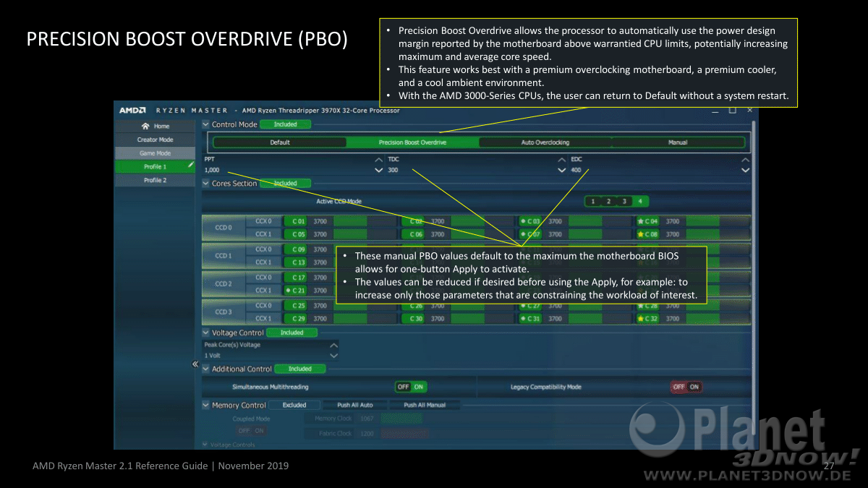
Task: Decrease EDC with the down arrow
Action: [746, 171]
